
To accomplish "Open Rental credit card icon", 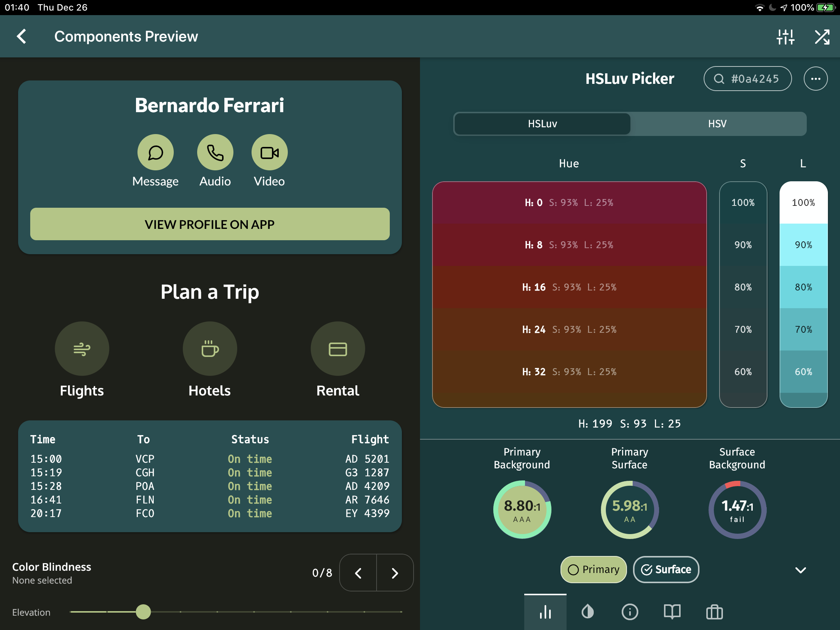I will [x=338, y=349].
